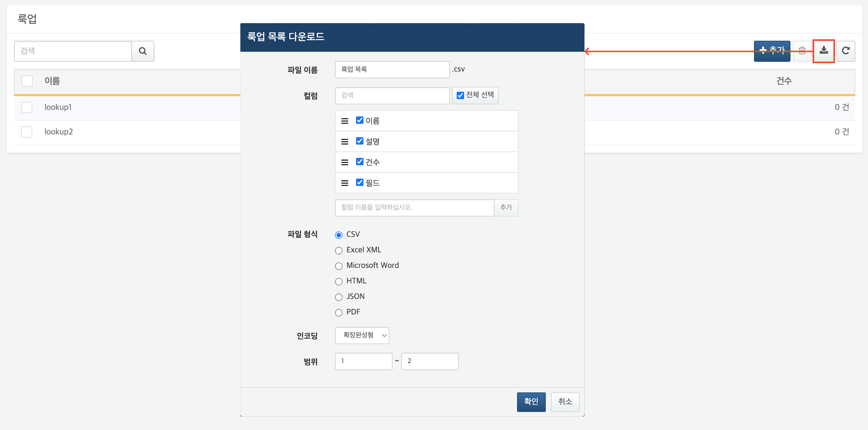
Task: Uncheck the 필드 column checkbox
Action: pos(360,183)
